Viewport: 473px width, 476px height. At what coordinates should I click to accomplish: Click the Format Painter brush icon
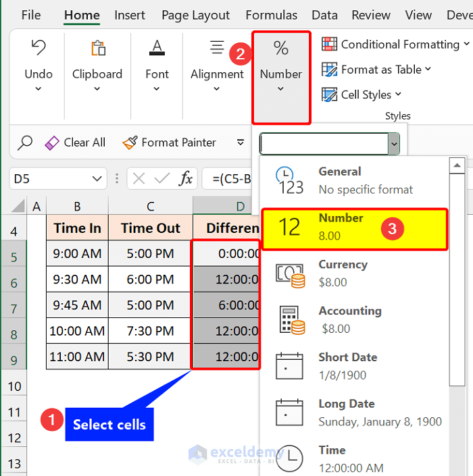(130, 142)
